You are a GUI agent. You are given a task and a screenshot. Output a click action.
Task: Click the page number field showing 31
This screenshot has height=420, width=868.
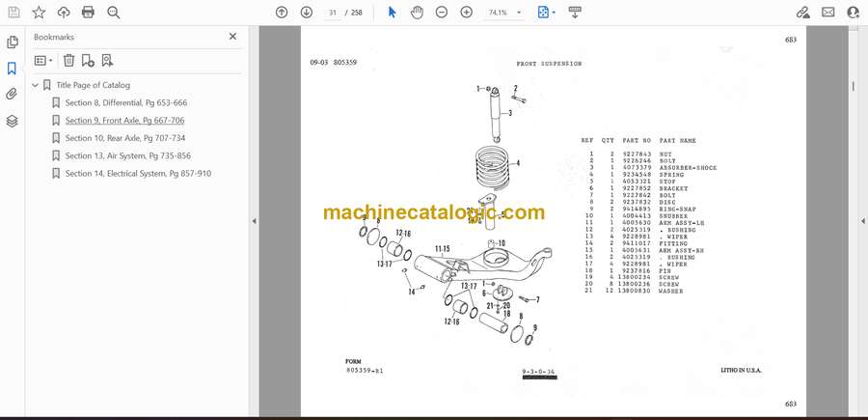click(333, 13)
